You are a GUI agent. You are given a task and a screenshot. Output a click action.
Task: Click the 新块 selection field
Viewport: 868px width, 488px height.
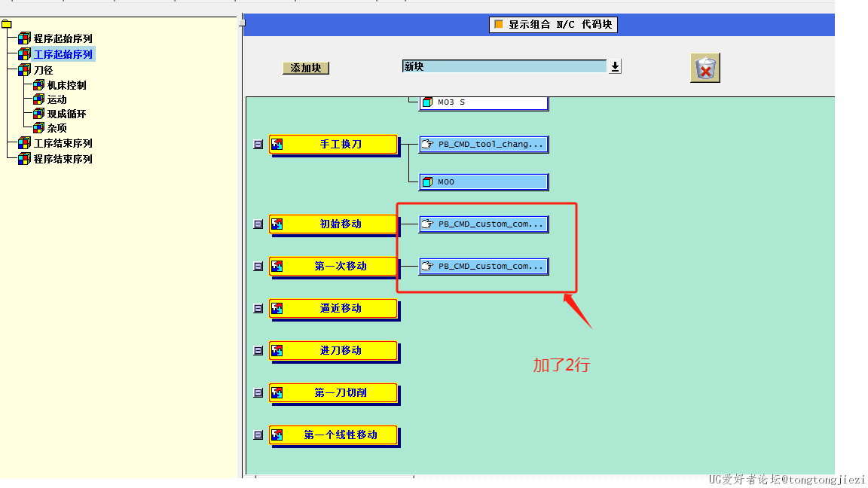(504, 66)
